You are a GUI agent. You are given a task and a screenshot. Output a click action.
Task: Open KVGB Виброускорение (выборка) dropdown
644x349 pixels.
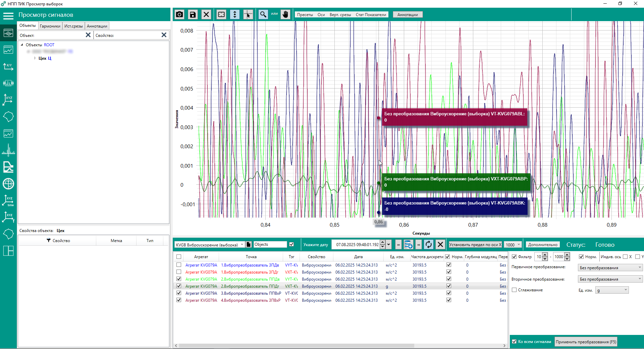(x=209, y=245)
